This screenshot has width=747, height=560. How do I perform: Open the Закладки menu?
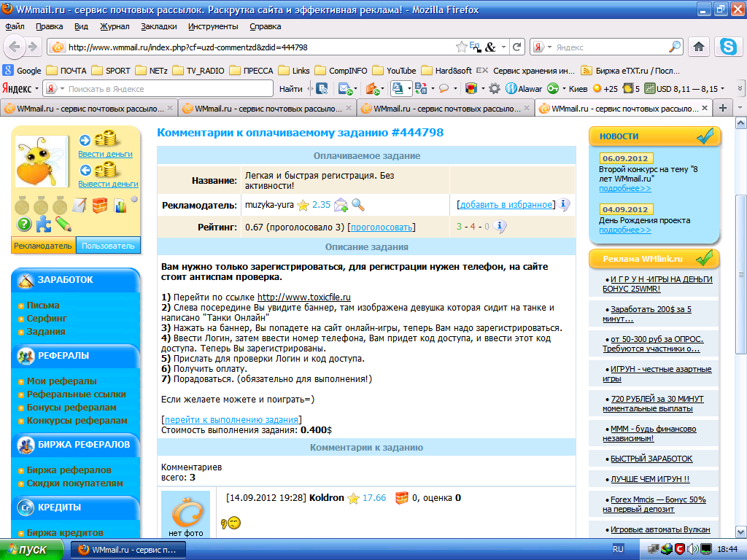tap(158, 26)
